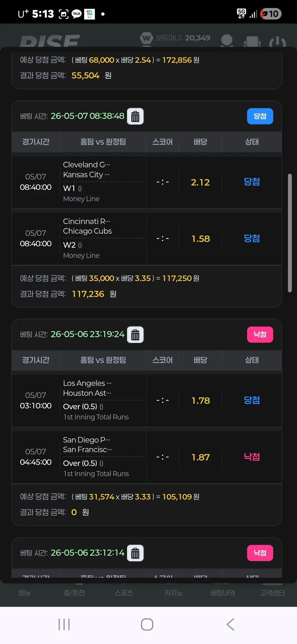Image resolution: width=297 pixels, height=644 pixels.
Task: Click the vertical scrollbar handle
Action: pos(290,233)
